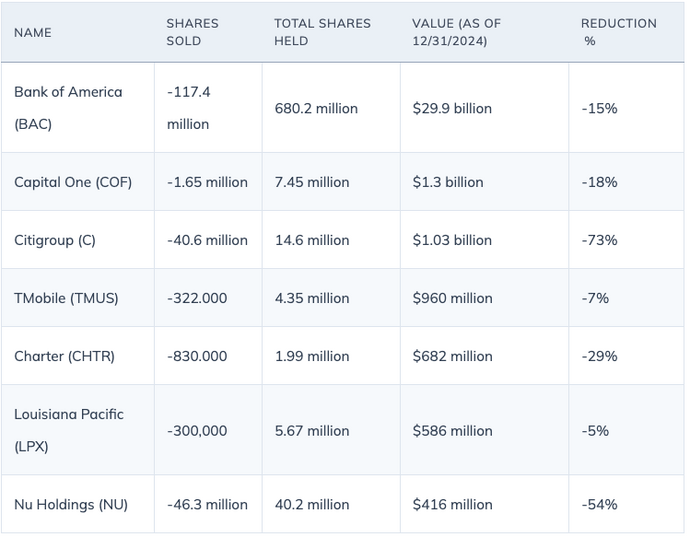Click the 5.67 million shares held cell
Viewport: 690px width, 537px height.
312,430
